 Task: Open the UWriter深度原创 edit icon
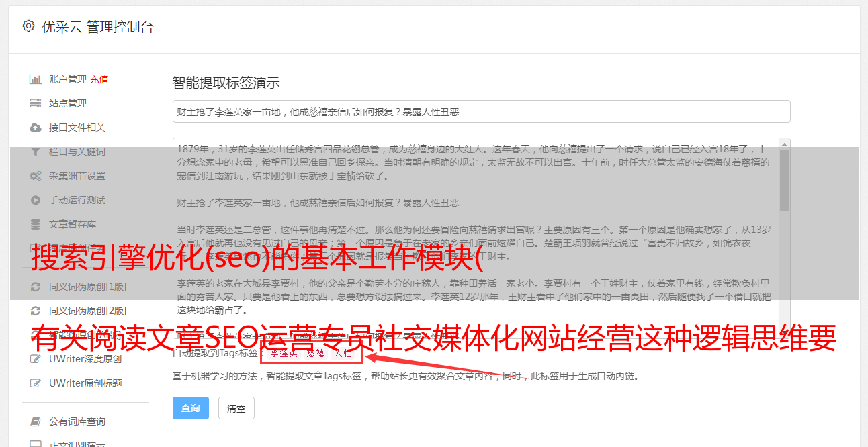click(36, 359)
